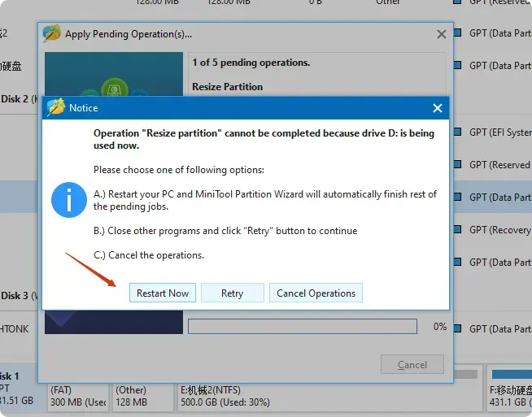Click the blue info icon in Notice

[x=69, y=200]
